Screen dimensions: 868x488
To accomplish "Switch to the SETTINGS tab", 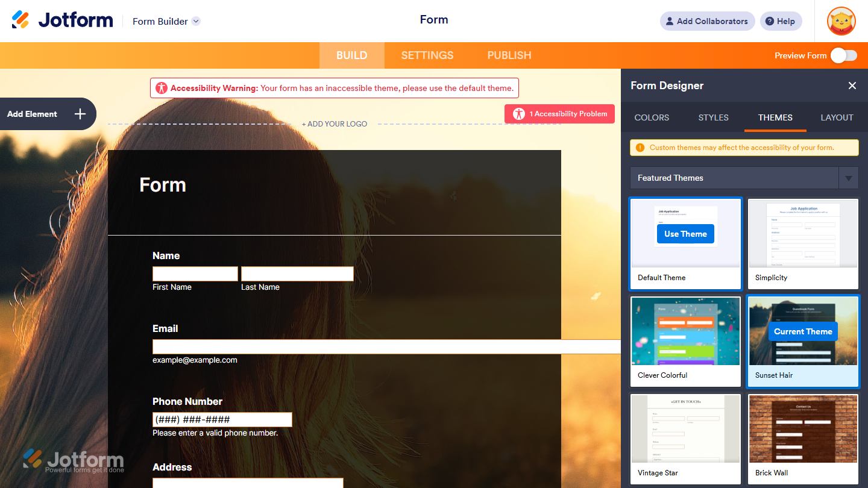I will tap(427, 55).
